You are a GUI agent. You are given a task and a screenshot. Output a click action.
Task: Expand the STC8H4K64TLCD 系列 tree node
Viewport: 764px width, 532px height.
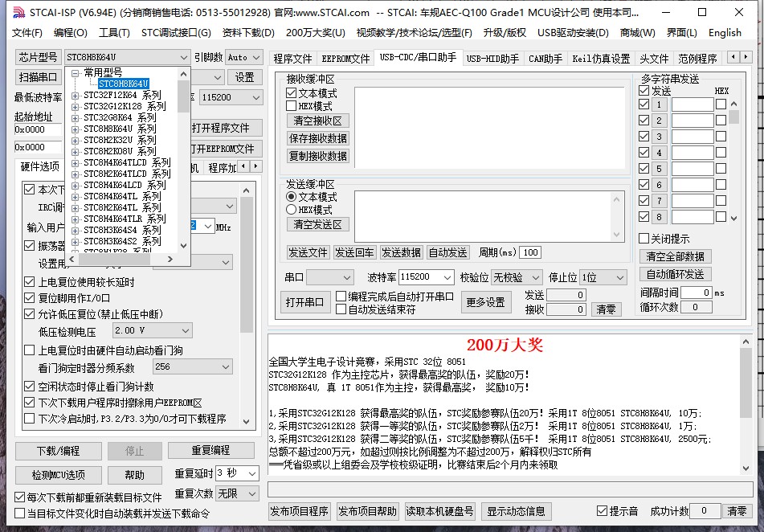[75, 163]
